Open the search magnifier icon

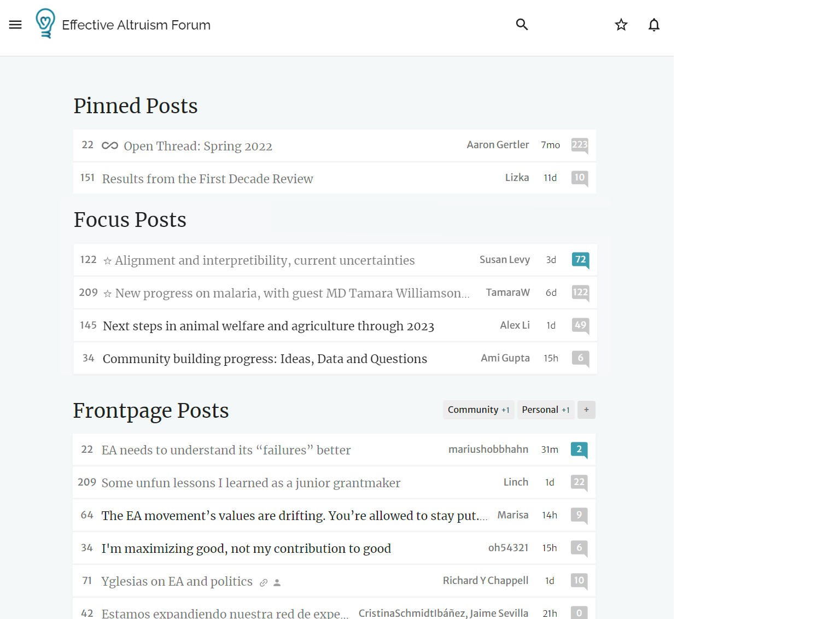(x=522, y=25)
